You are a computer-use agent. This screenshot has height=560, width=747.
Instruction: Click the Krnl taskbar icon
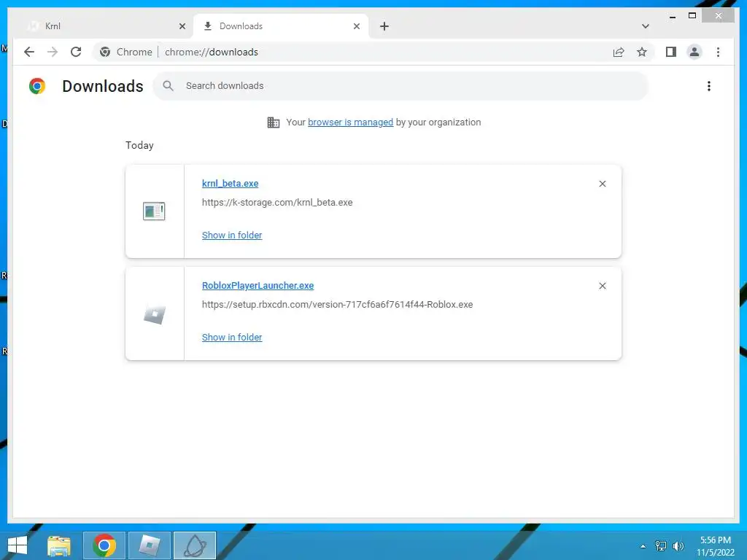[x=195, y=545]
